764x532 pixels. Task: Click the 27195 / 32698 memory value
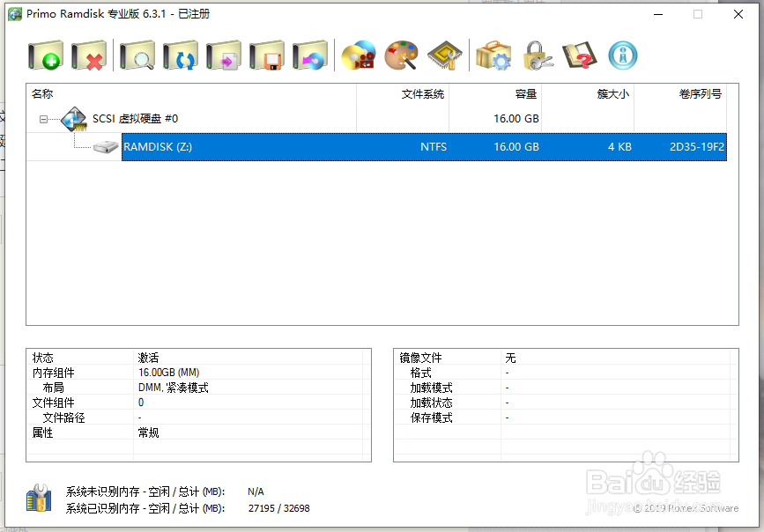pos(278,508)
